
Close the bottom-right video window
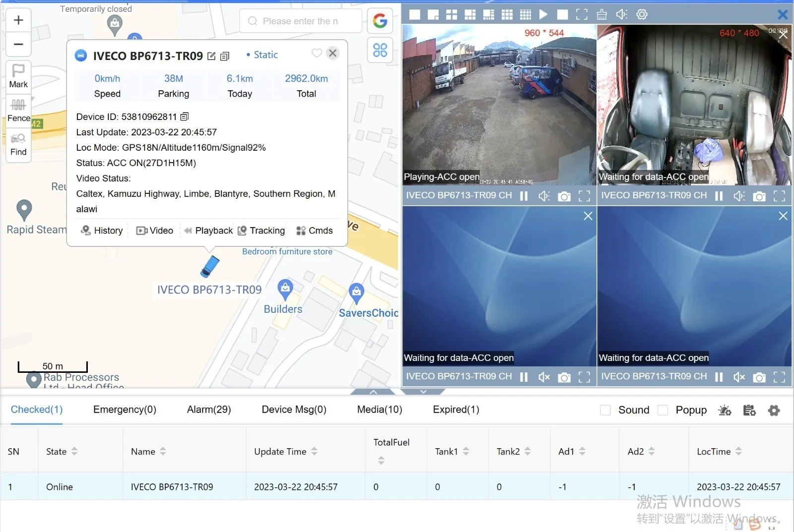point(783,216)
